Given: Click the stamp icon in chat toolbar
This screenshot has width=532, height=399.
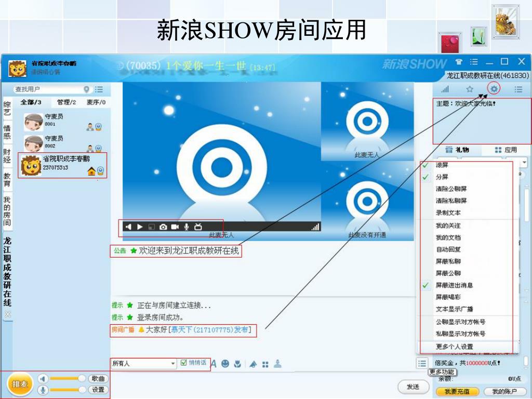Looking at the screenshot, I should pyautogui.click(x=277, y=364).
